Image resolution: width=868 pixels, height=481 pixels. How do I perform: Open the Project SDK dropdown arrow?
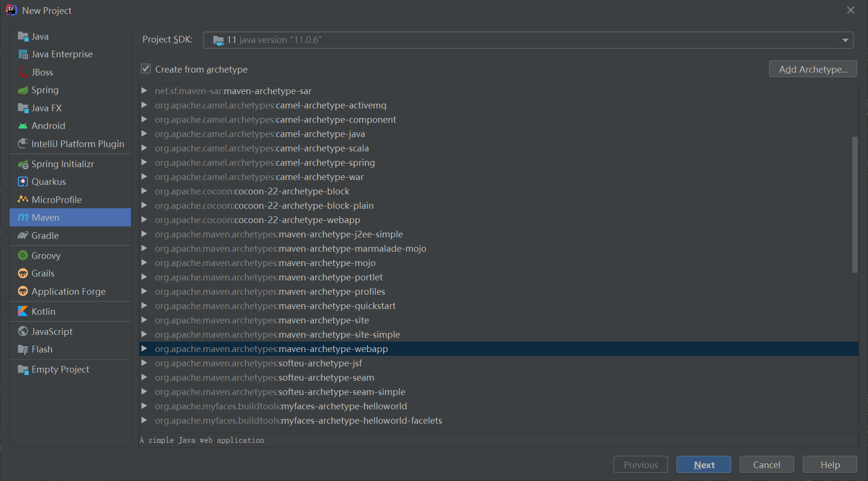[845, 40]
